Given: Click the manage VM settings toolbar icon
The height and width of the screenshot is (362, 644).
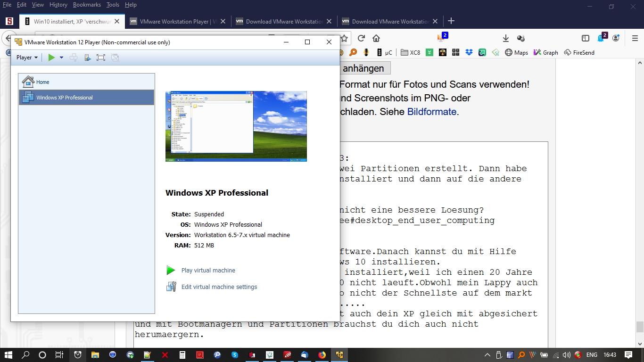Looking at the screenshot, I should [x=87, y=58].
